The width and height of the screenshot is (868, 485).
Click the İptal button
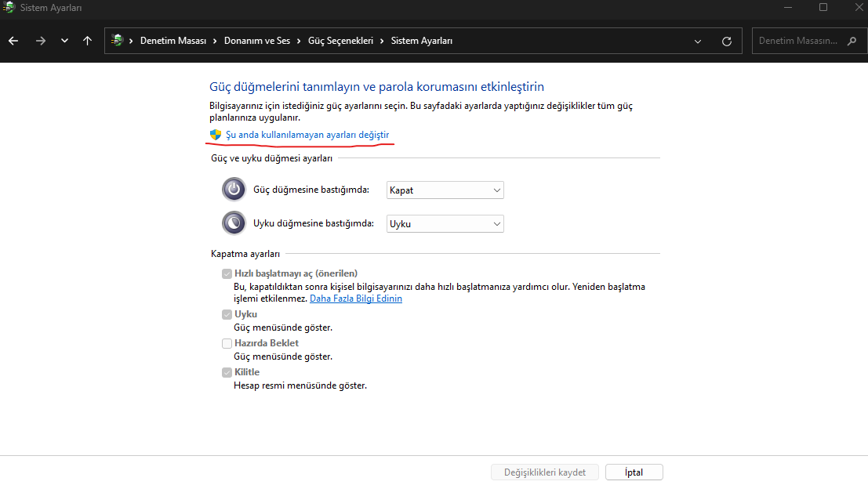point(634,472)
